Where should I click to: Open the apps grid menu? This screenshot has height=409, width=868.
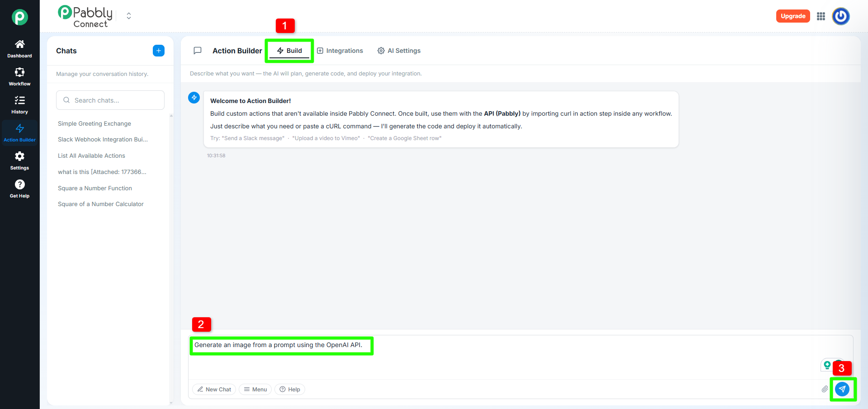[x=821, y=16]
